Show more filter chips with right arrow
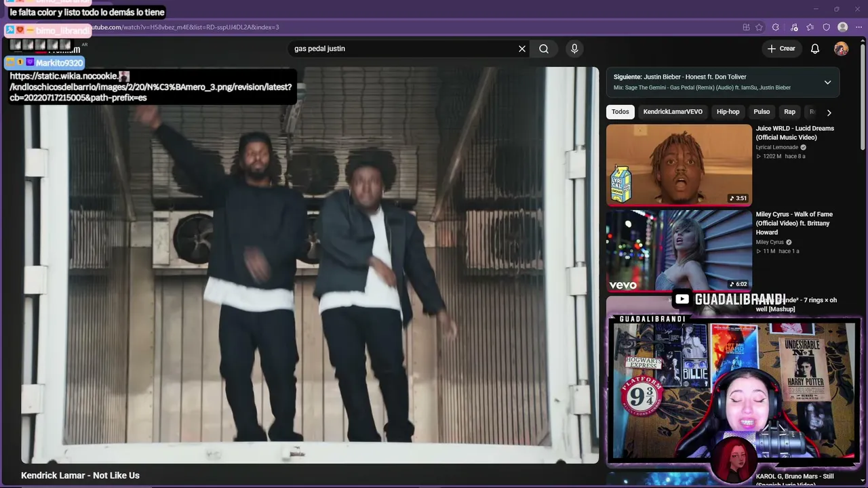The height and width of the screenshot is (488, 868). (x=829, y=113)
